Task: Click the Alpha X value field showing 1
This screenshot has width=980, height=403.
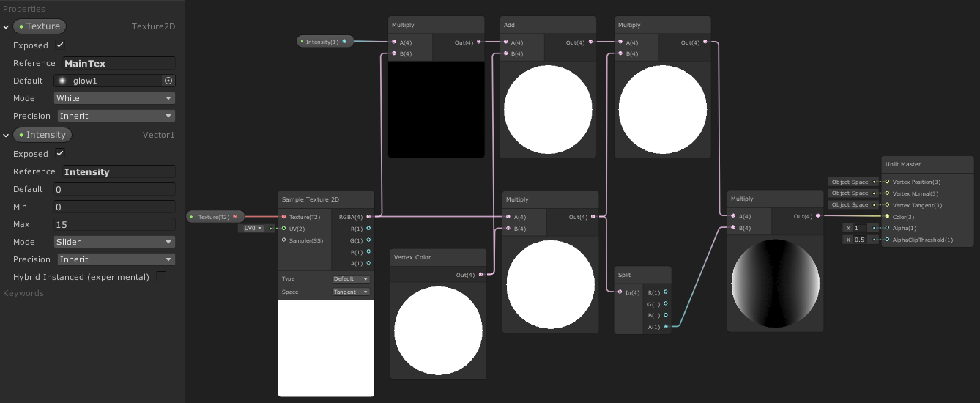Action: 861,228
